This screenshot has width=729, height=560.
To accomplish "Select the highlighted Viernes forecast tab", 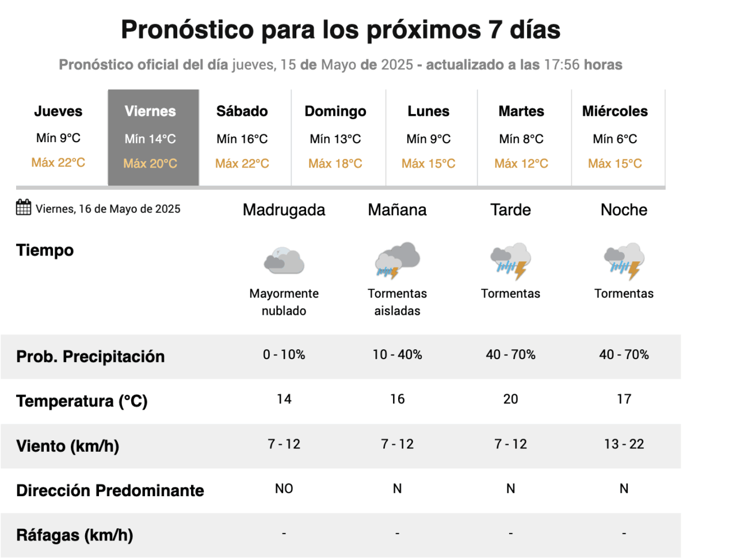I will (x=150, y=137).
